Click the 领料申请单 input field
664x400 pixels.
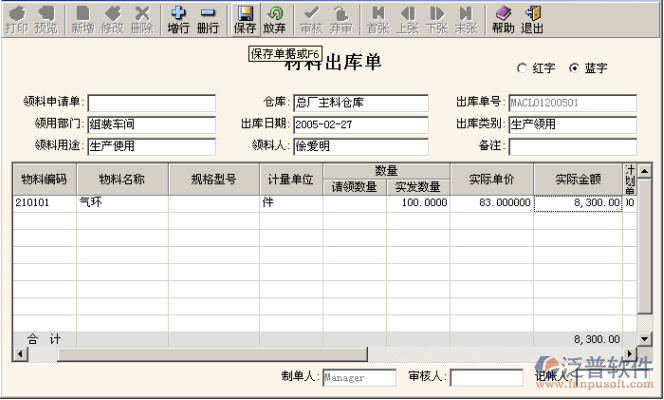[151, 103]
